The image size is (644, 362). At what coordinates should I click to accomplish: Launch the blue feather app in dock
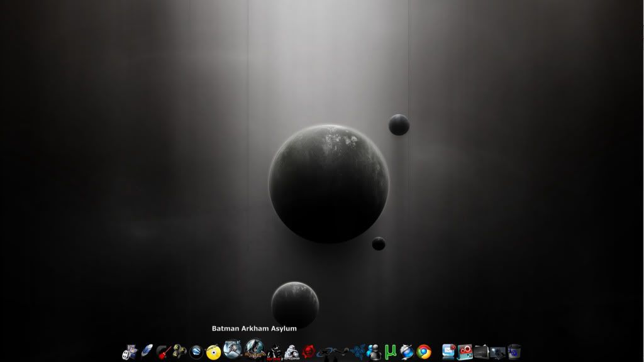147,351
